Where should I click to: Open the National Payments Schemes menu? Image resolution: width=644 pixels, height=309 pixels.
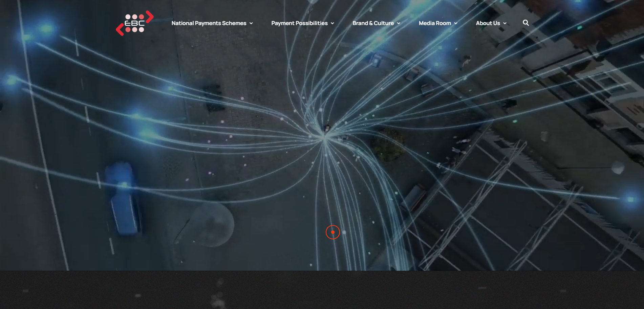click(209, 23)
